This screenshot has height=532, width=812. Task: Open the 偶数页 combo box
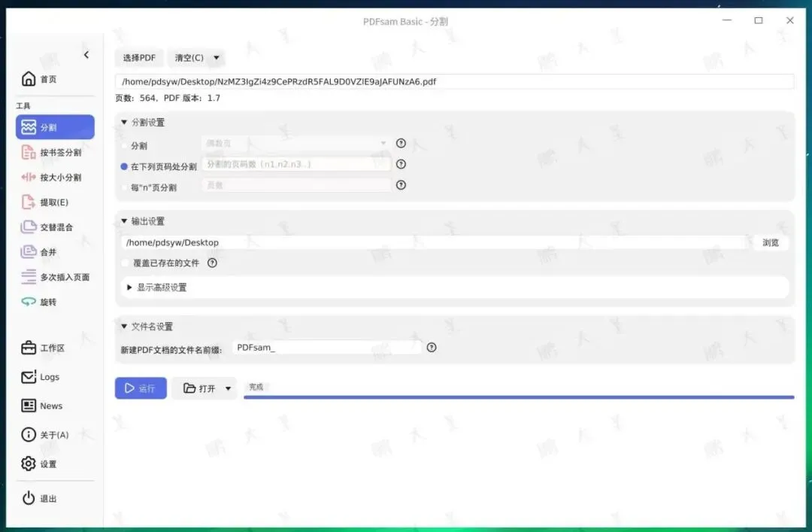[296, 143]
